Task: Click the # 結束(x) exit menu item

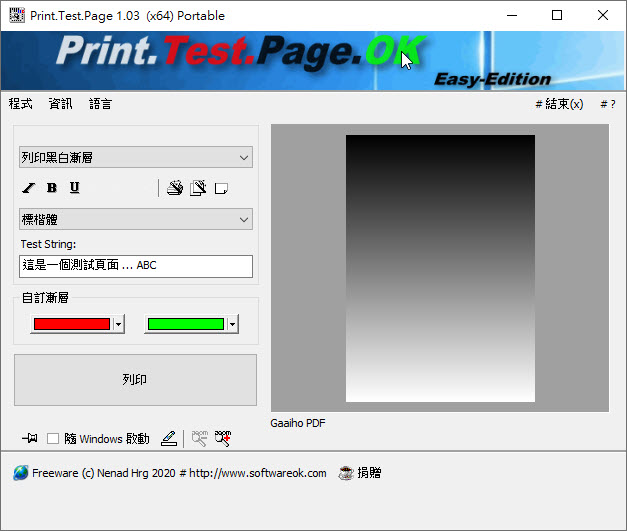Action: (x=559, y=104)
